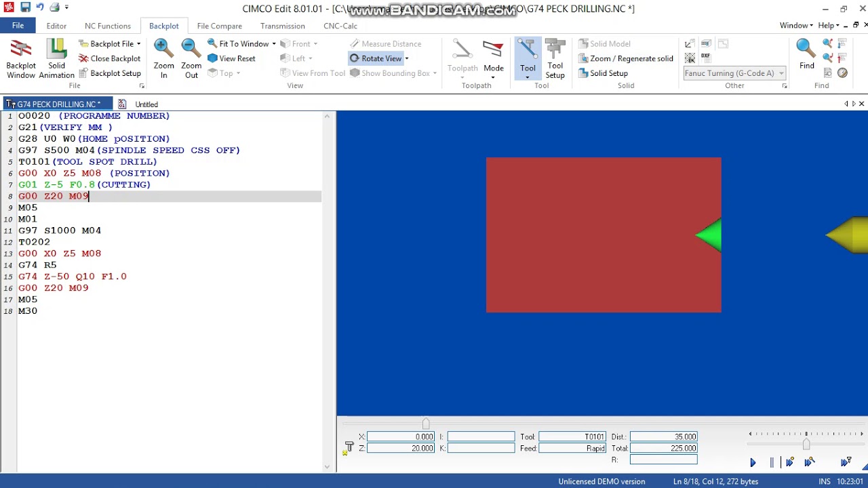Select the File Compare tab
This screenshot has height=488, width=868.
220,26
